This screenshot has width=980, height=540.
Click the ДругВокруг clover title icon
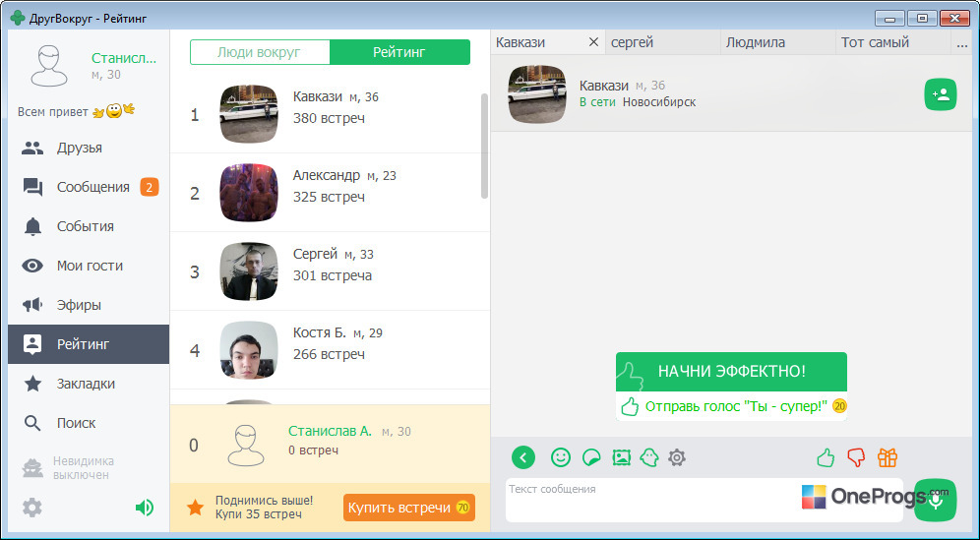18,18
